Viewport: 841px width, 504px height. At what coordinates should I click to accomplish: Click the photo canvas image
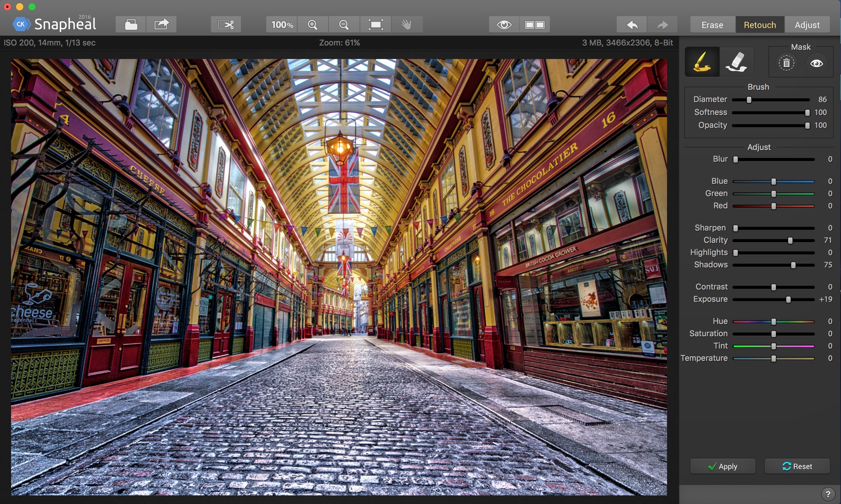pos(339,277)
